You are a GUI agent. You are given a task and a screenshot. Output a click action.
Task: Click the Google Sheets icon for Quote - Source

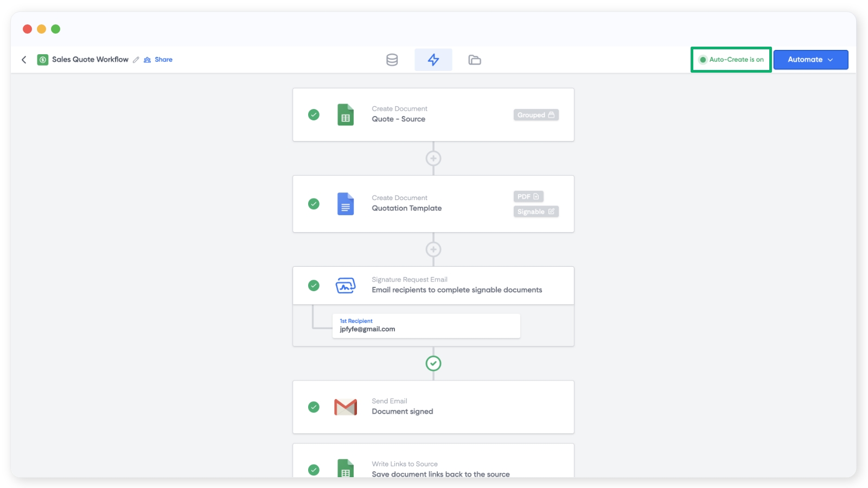click(x=346, y=115)
